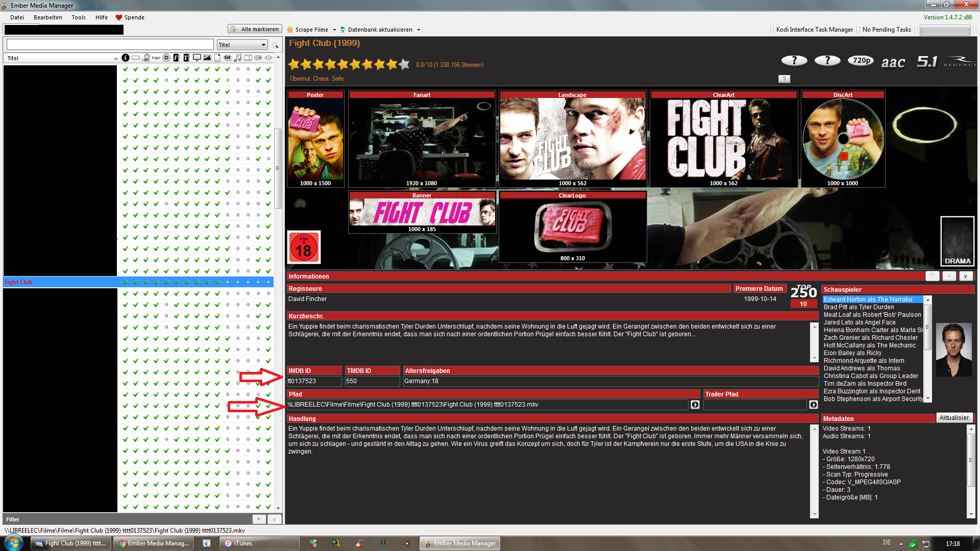The height and width of the screenshot is (551, 980).
Task: Open the trailer path play button
Action: click(x=813, y=405)
